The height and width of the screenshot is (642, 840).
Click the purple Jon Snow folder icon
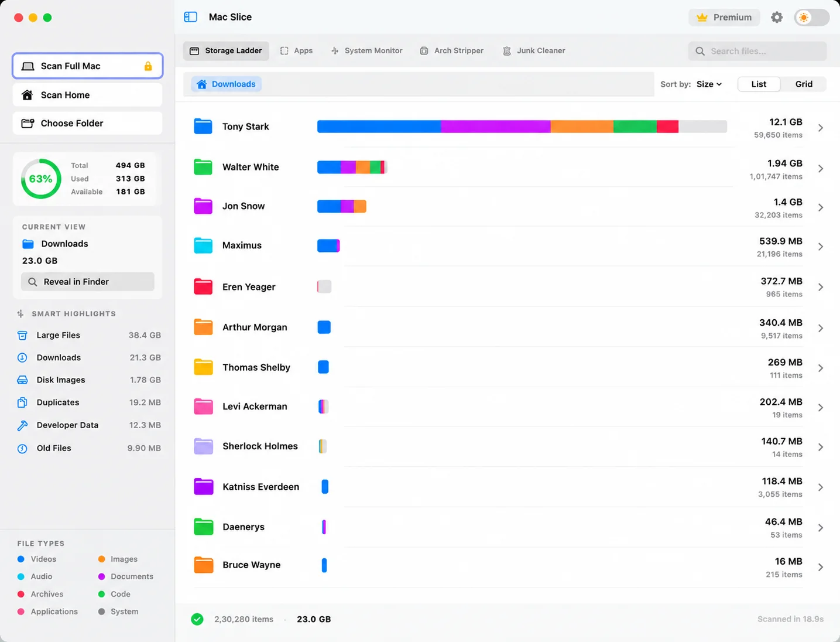(x=203, y=206)
